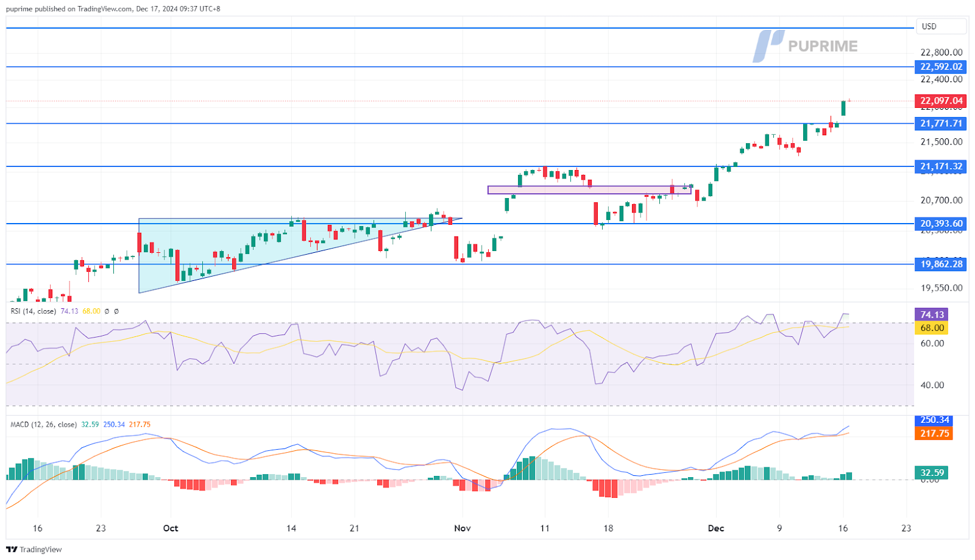Click the tall green candle above Dec 16

[844, 108]
